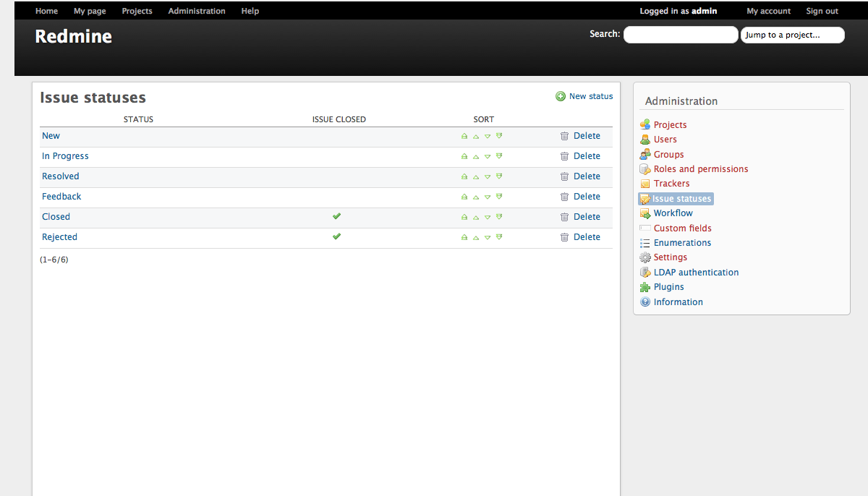Move In Progress status up one
Screen dimensions: 868x496
point(476,156)
